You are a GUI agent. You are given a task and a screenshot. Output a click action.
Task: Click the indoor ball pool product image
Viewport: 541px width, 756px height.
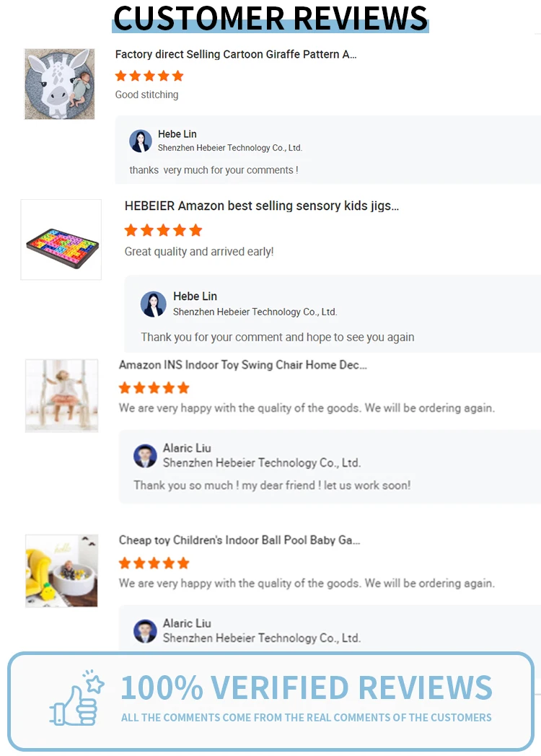(61, 571)
